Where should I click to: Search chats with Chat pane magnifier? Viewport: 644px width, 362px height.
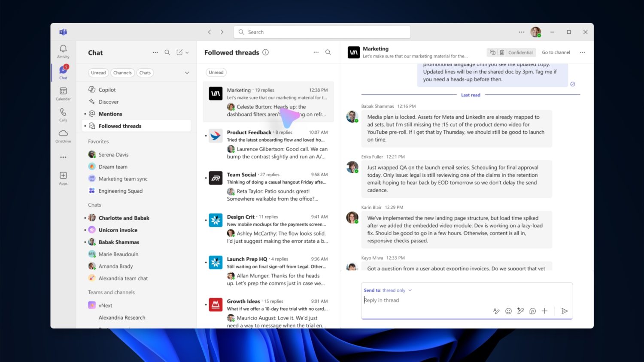[167, 52]
